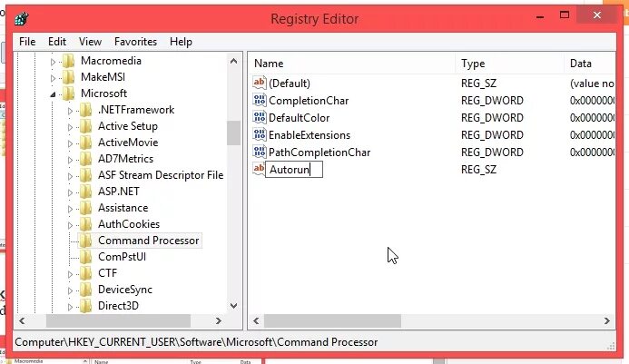Image resolution: width=629 pixels, height=364 pixels.
Task: Click the DeviceSync folder icon
Action: (x=86, y=290)
